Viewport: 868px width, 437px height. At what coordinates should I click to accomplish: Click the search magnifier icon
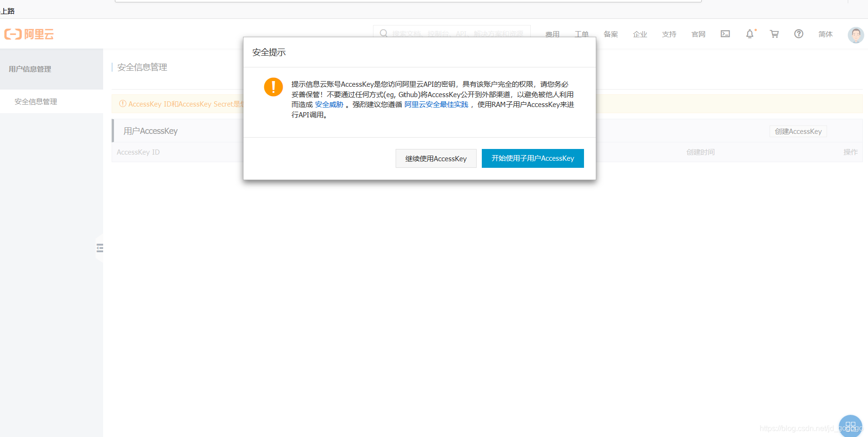coord(383,33)
